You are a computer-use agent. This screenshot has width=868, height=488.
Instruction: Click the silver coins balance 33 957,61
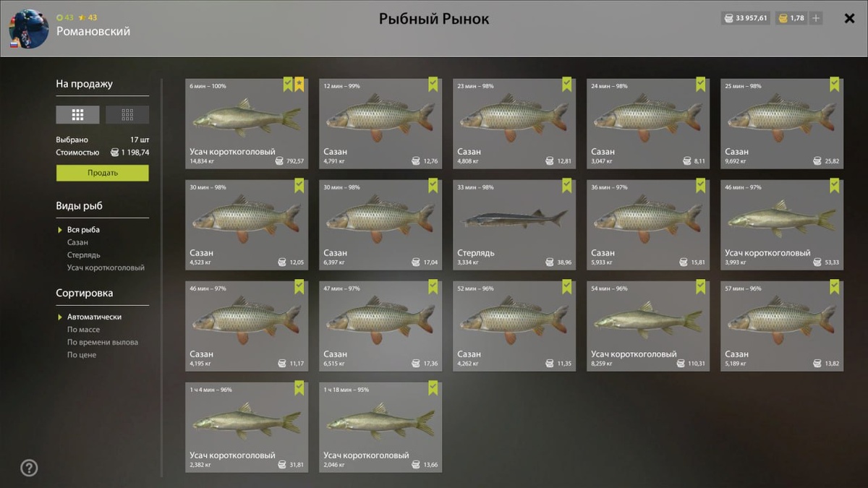(746, 18)
